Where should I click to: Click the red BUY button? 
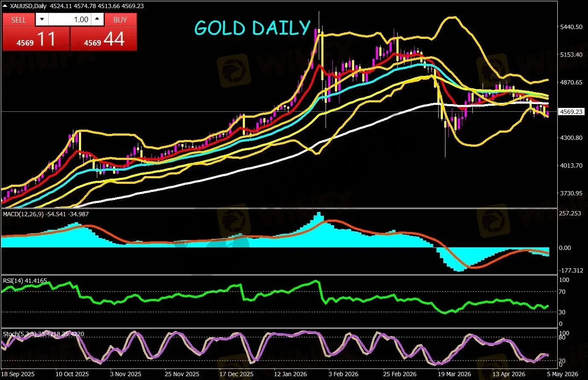(120, 20)
